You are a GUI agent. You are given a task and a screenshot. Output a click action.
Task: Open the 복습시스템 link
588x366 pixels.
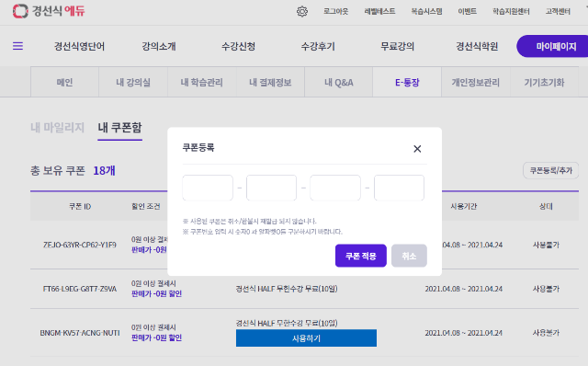pyautogui.click(x=426, y=12)
